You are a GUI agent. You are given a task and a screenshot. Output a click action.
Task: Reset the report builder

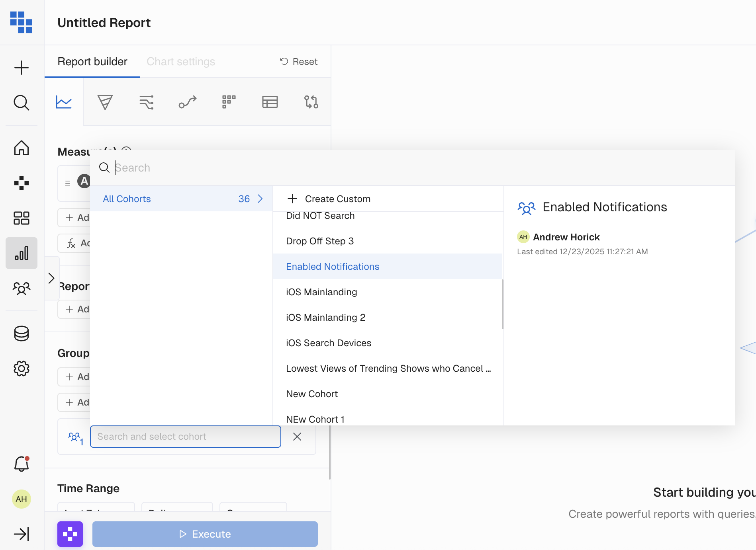click(299, 62)
